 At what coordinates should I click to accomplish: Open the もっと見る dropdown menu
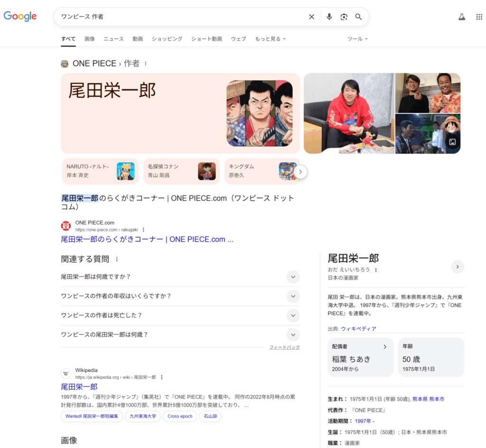coord(270,39)
